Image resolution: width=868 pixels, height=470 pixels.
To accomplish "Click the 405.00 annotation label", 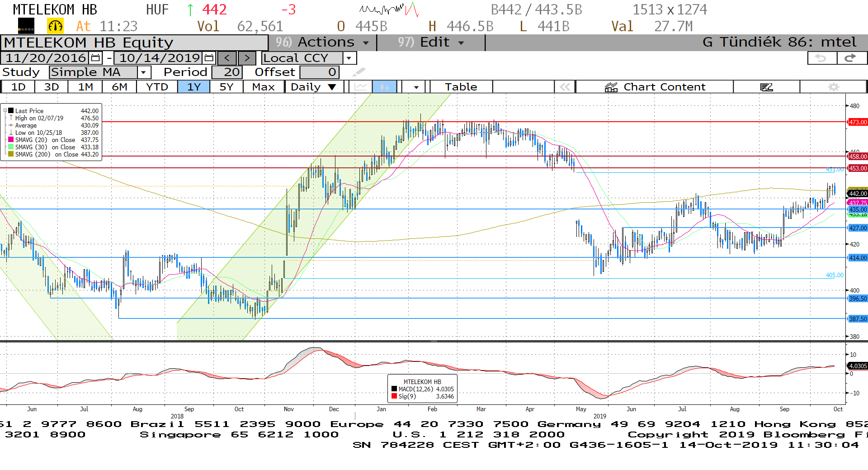I will pos(835,275).
